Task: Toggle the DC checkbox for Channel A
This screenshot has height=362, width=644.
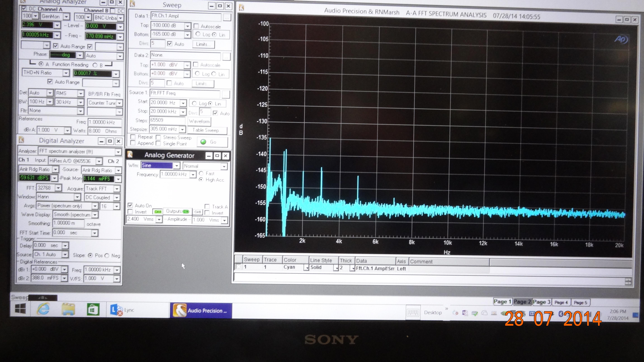Action: (24, 9)
